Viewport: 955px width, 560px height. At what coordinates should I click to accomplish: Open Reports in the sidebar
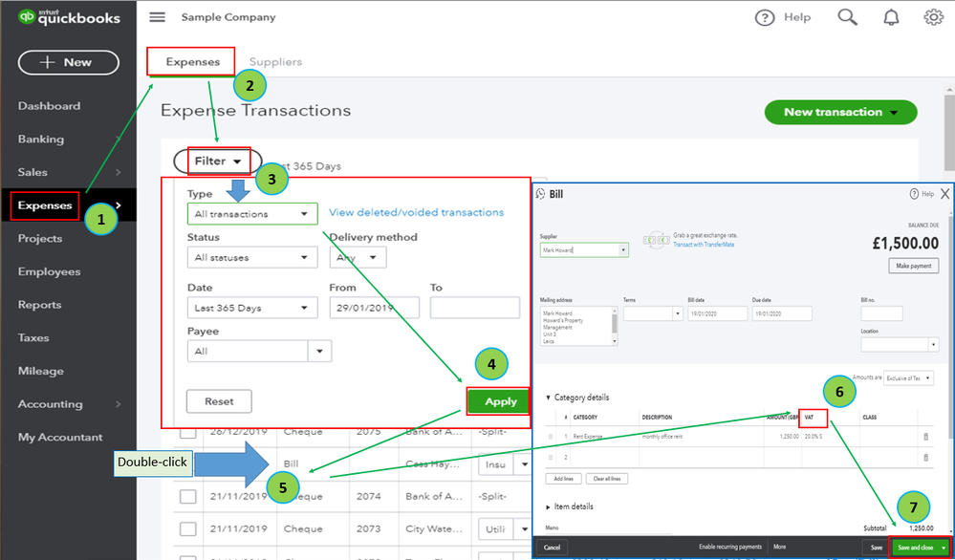click(x=39, y=304)
